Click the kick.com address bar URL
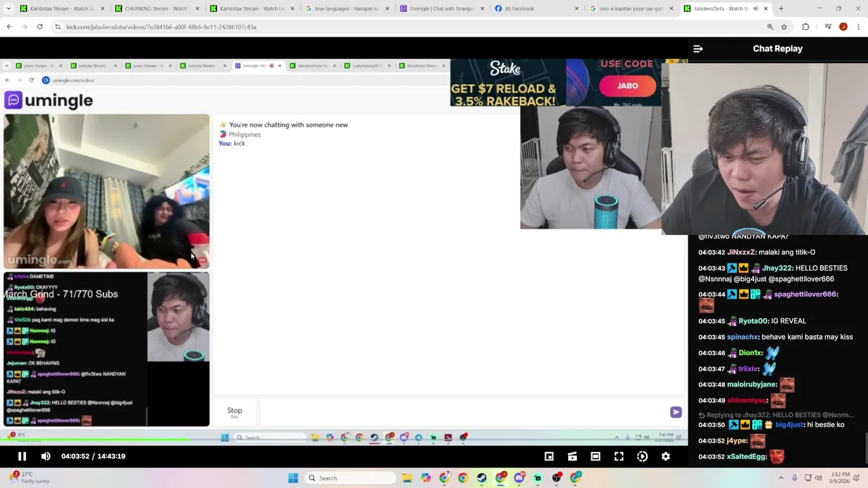This screenshot has height=488, width=868. click(161, 27)
